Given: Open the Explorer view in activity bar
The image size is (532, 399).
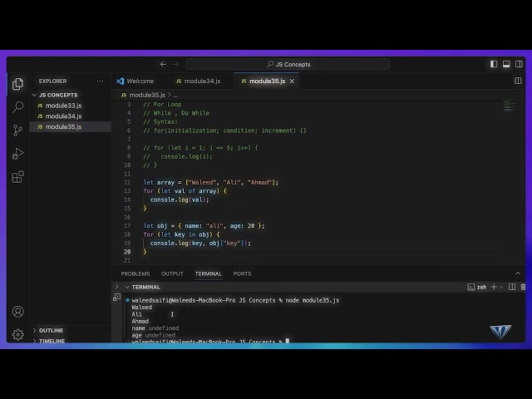Looking at the screenshot, I should click(17, 84).
